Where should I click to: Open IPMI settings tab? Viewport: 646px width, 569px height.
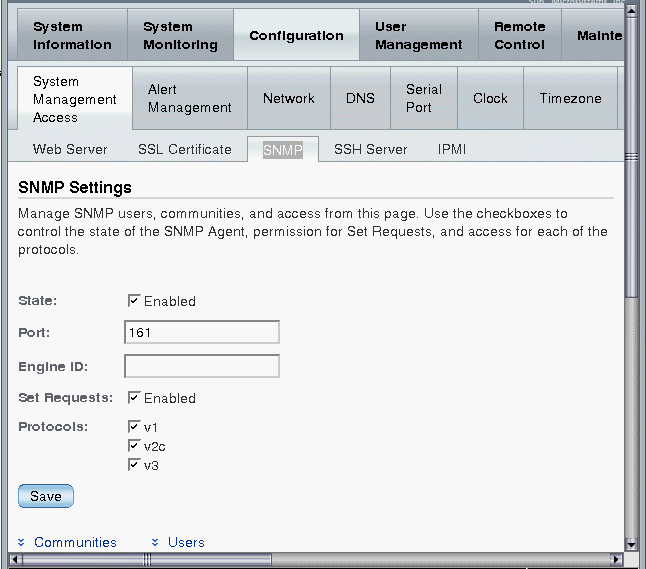(452, 149)
